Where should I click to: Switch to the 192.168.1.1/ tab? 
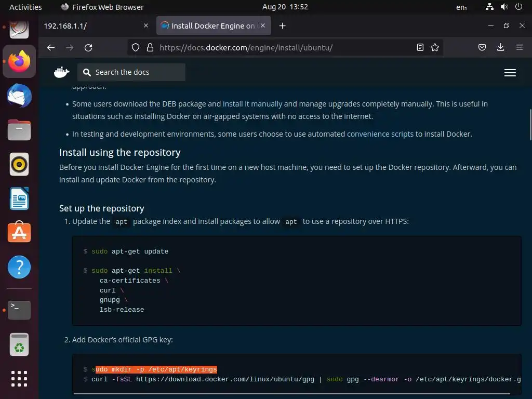pos(97,26)
